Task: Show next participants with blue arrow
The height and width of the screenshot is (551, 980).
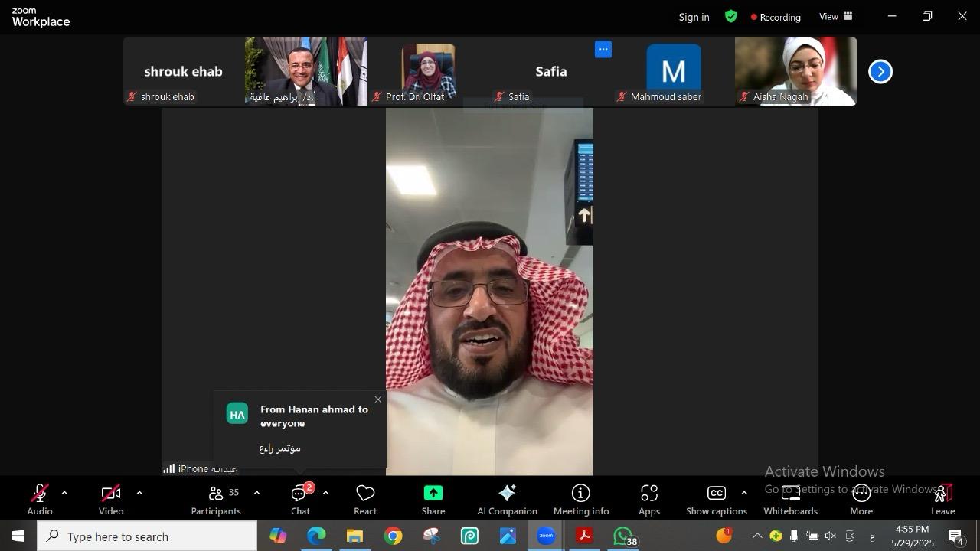Action: [x=880, y=71]
